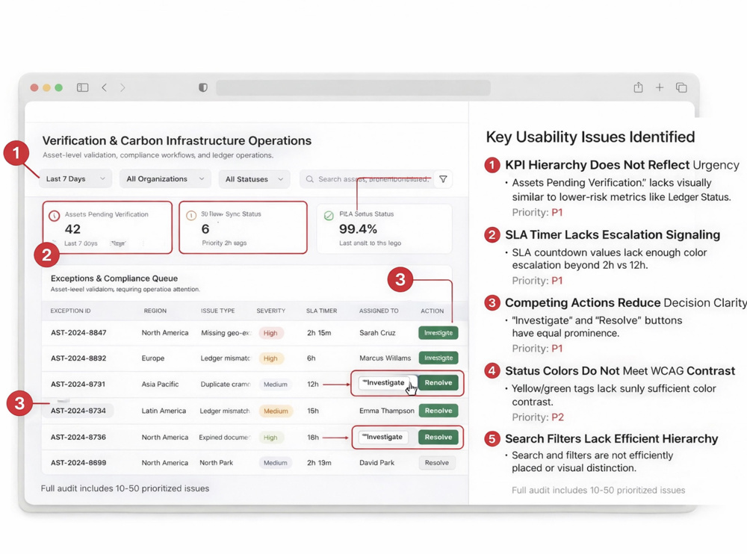Click High severity tag in Europe row
This screenshot has height=560, width=747.
(270, 358)
